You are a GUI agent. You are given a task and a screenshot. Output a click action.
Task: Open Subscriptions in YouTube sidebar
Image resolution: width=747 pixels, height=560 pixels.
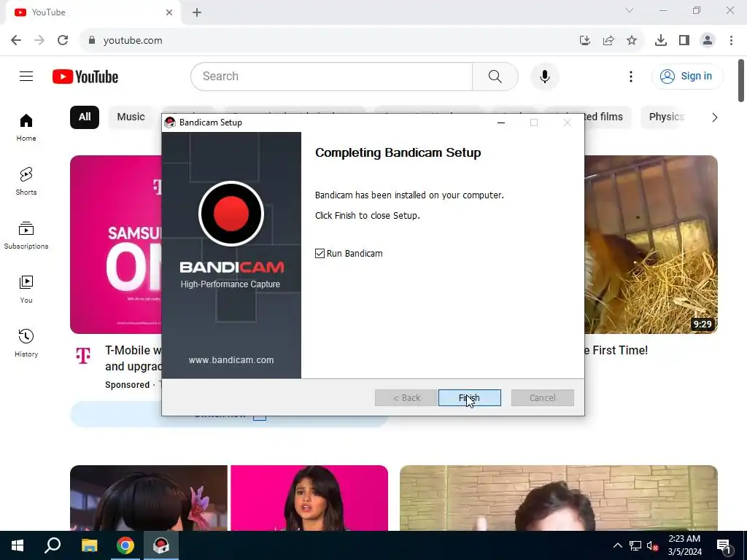click(x=26, y=236)
